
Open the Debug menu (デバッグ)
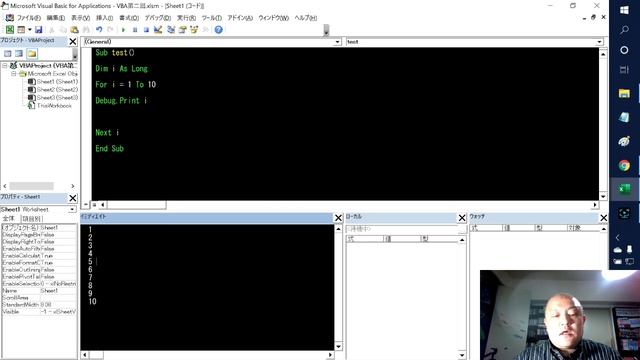tap(158, 18)
